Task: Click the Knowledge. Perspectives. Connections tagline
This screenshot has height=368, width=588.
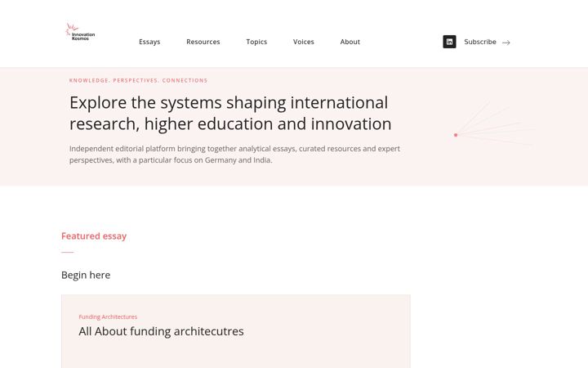Action: [x=138, y=80]
